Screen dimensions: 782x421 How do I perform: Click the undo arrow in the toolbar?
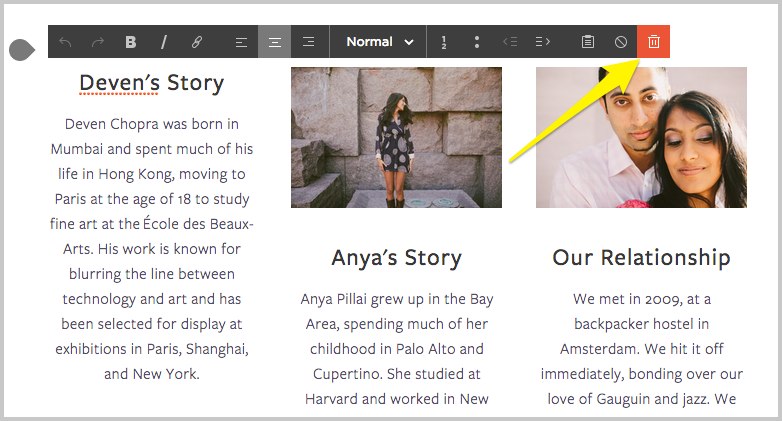[x=65, y=42]
